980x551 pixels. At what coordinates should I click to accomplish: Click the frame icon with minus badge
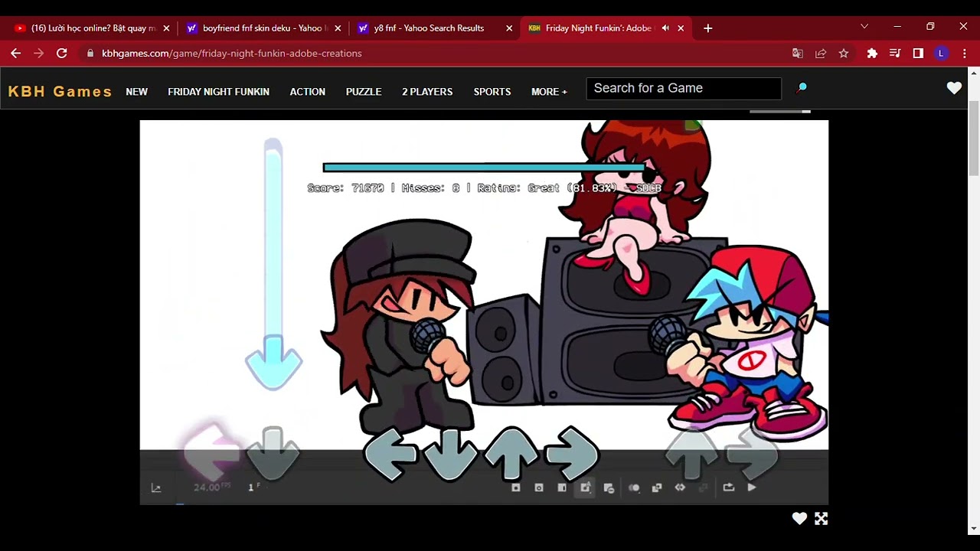(x=609, y=487)
